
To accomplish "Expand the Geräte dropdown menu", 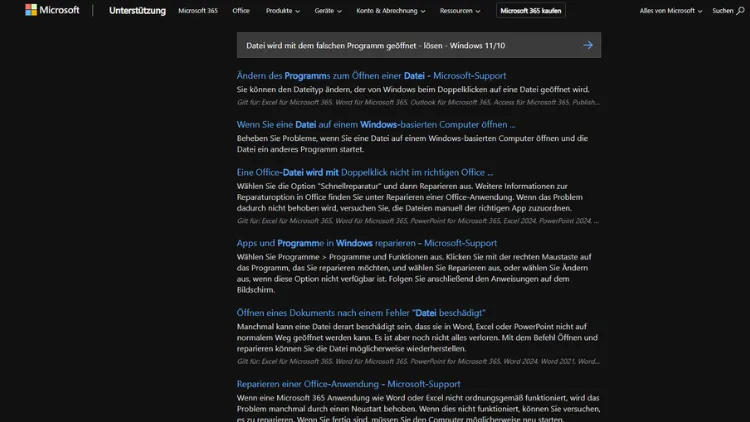I will 327,11.
